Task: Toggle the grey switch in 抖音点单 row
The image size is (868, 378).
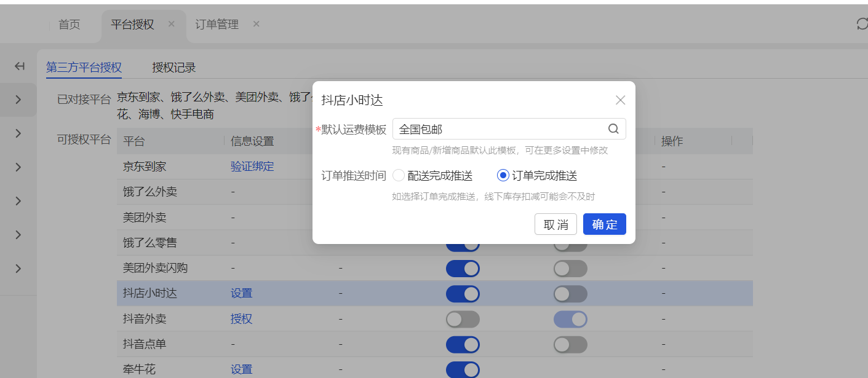Action: click(x=570, y=344)
